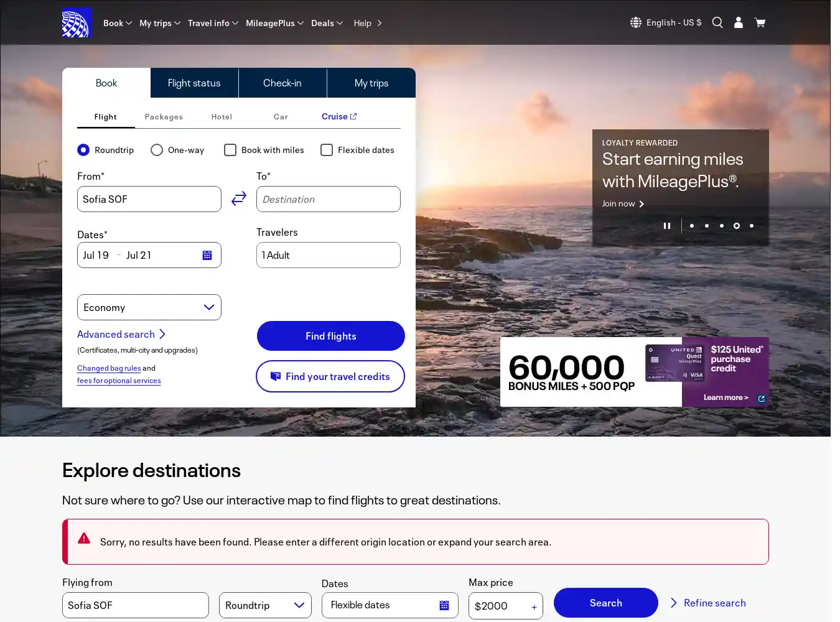Expand the My trips navigation menu
Image resolution: width=840 pixels, height=622 pixels.
160,23
